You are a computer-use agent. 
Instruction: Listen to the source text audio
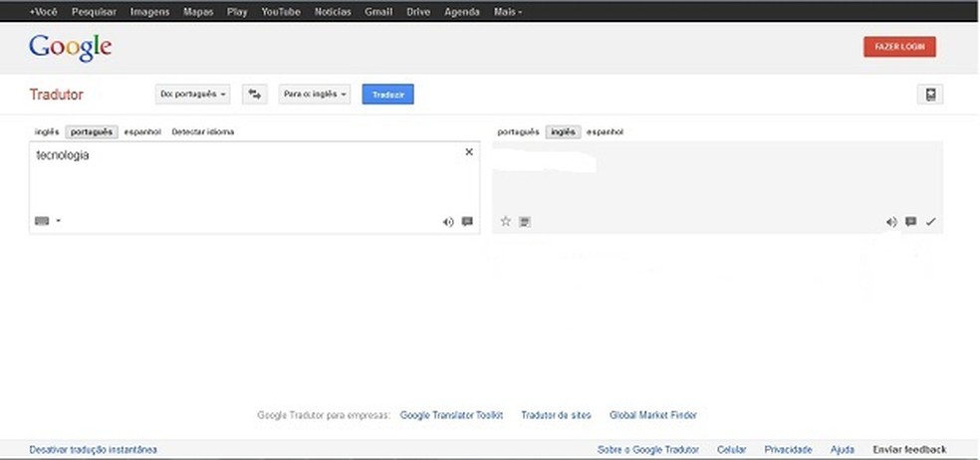[448, 222]
